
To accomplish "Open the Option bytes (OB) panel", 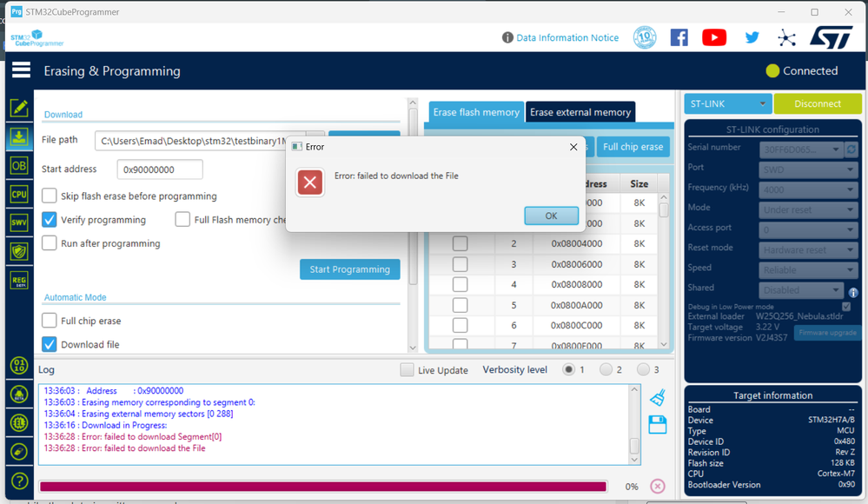I will 19,165.
